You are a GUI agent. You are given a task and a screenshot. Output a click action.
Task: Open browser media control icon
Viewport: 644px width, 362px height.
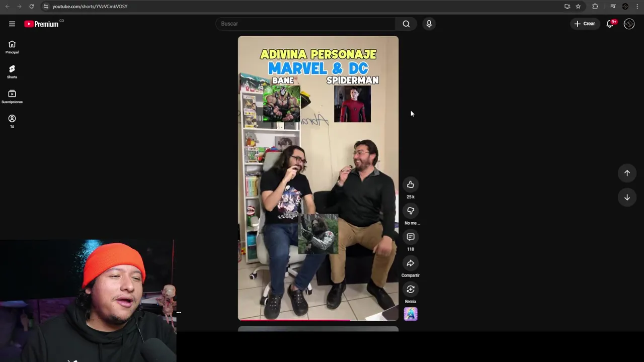point(613,6)
